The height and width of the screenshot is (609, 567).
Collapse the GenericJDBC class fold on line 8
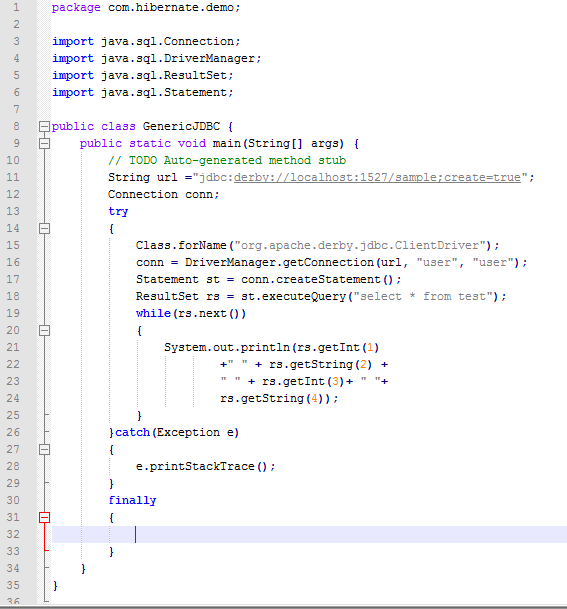(x=45, y=126)
